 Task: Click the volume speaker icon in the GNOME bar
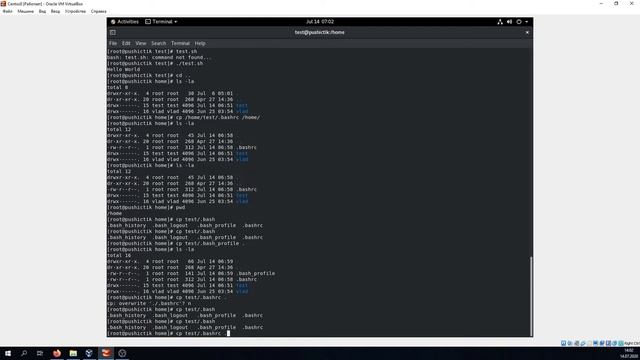tap(509, 22)
